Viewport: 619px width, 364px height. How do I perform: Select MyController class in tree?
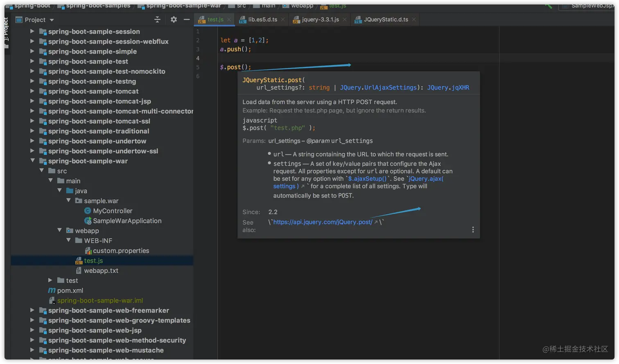(x=113, y=211)
